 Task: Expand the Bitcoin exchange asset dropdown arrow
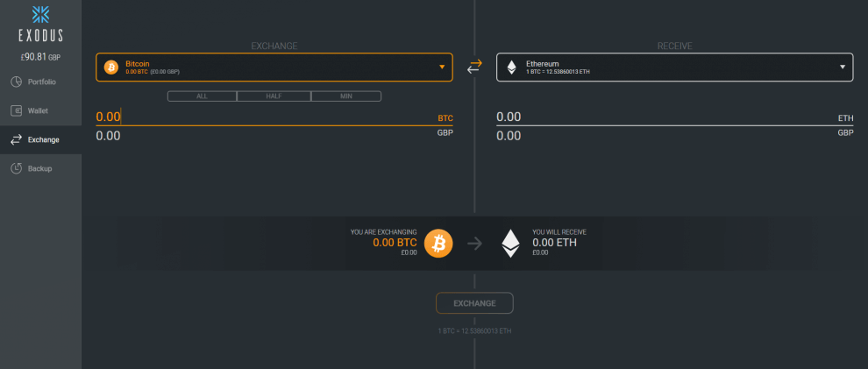tap(442, 67)
